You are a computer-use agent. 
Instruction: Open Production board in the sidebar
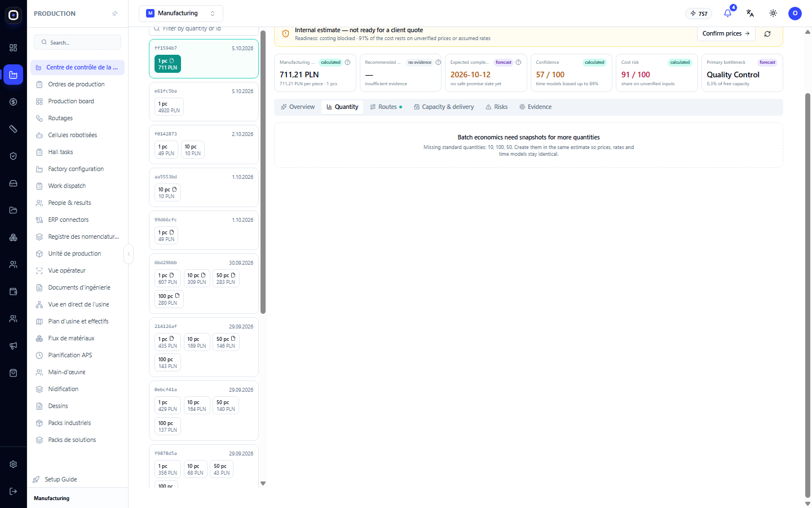(x=78, y=101)
